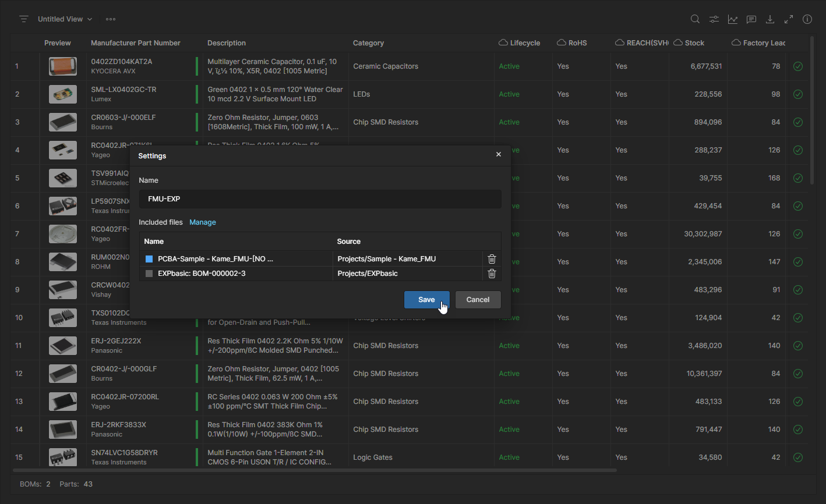Sort by the Category column header

click(368, 43)
